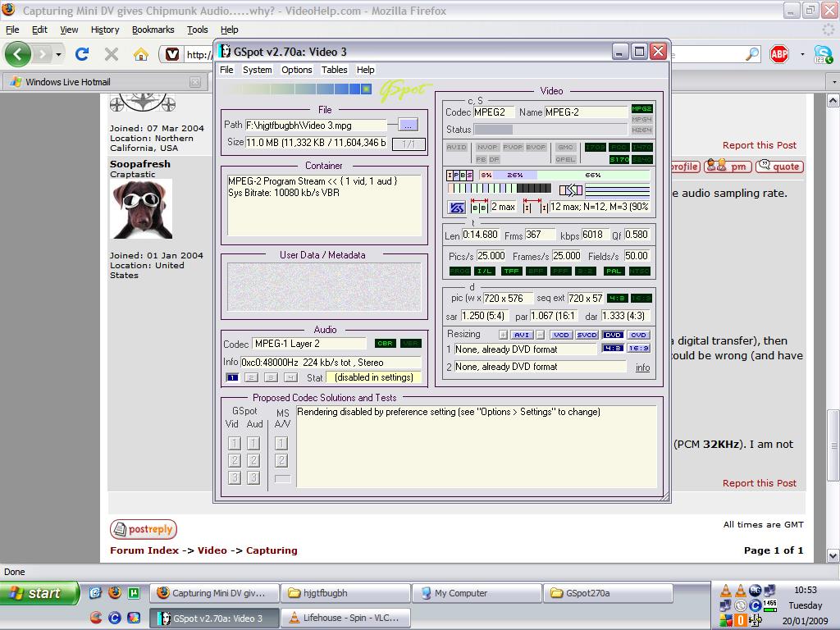Screen dimensions: 840x630
Task: Click the IPBS frame type legend icon
Action: pos(459,176)
